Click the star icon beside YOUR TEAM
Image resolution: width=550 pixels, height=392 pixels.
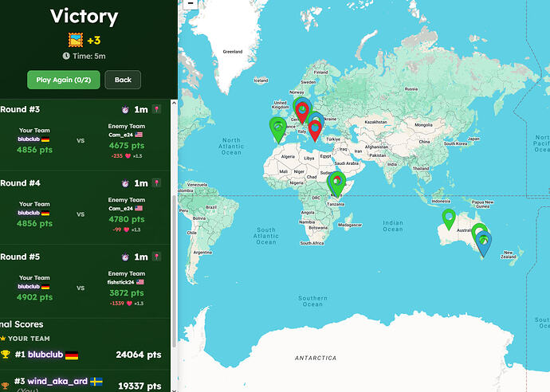pos(3,339)
